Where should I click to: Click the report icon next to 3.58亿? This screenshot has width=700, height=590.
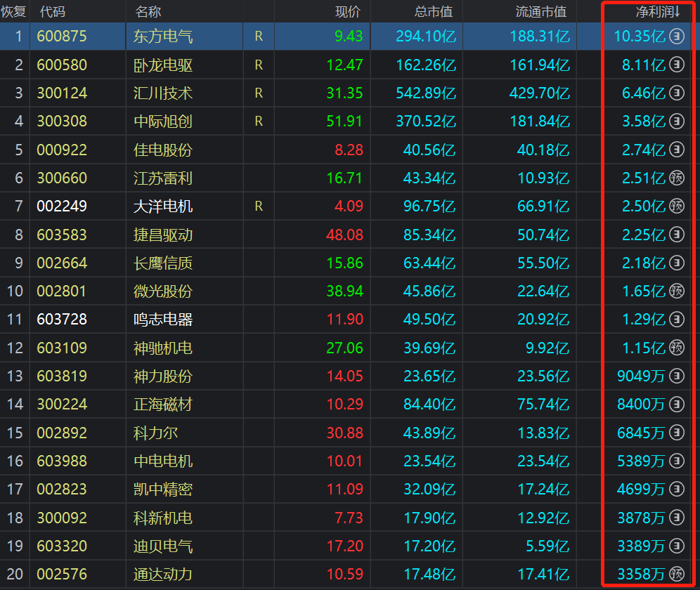coord(677,121)
